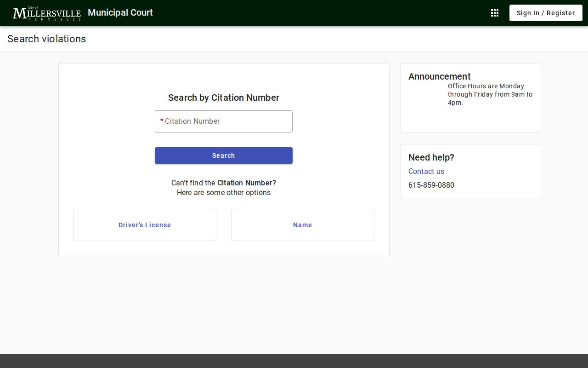Click the Sign In / Register button

(x=546, y=13)
